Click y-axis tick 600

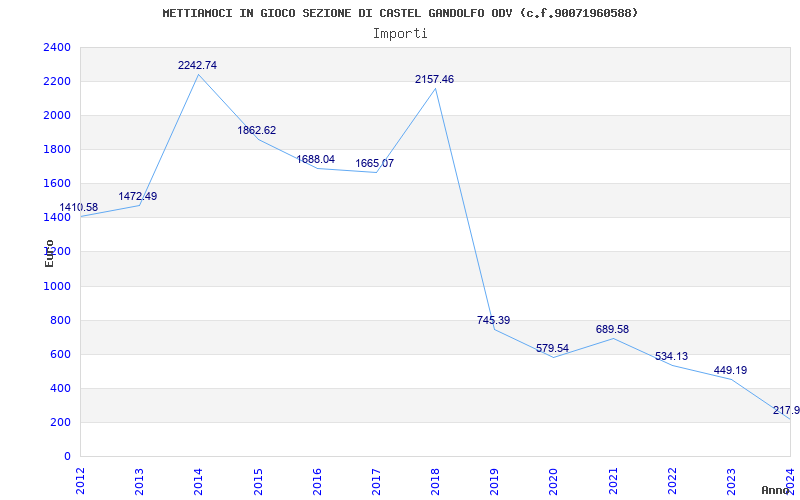click(60, 355)
